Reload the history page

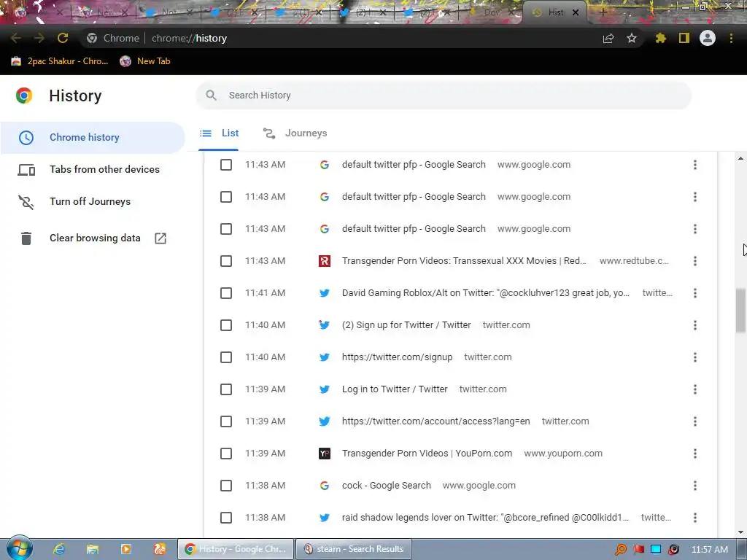(63, 38)
